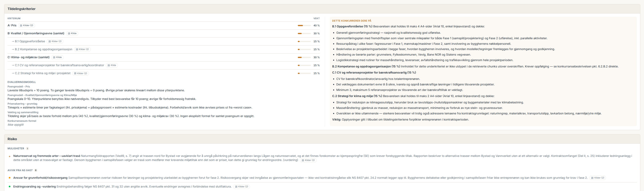Click the 15 % value on C.2 Strategi row
Viewport: 644px width, 191px height.
317,74
